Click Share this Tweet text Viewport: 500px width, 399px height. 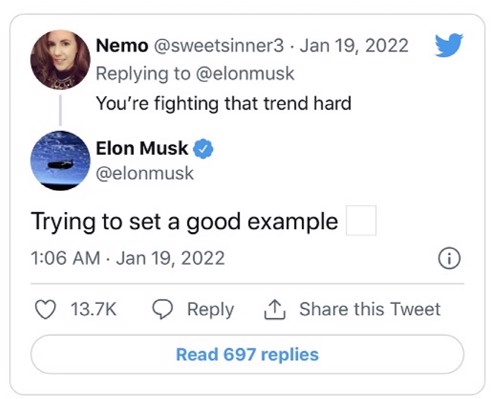tap(370, 309)
